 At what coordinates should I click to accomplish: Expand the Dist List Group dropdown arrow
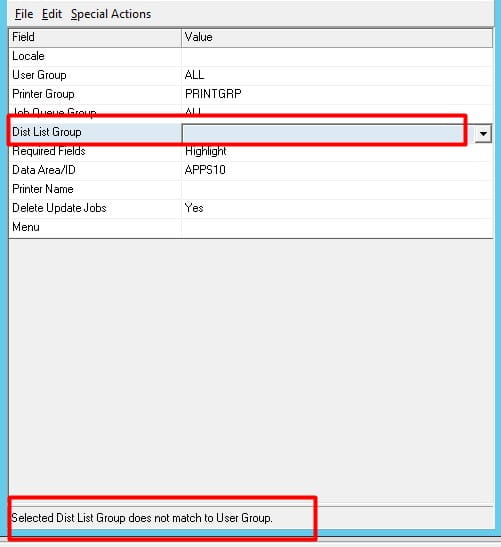pyautogui.click(x=483, y=133)
